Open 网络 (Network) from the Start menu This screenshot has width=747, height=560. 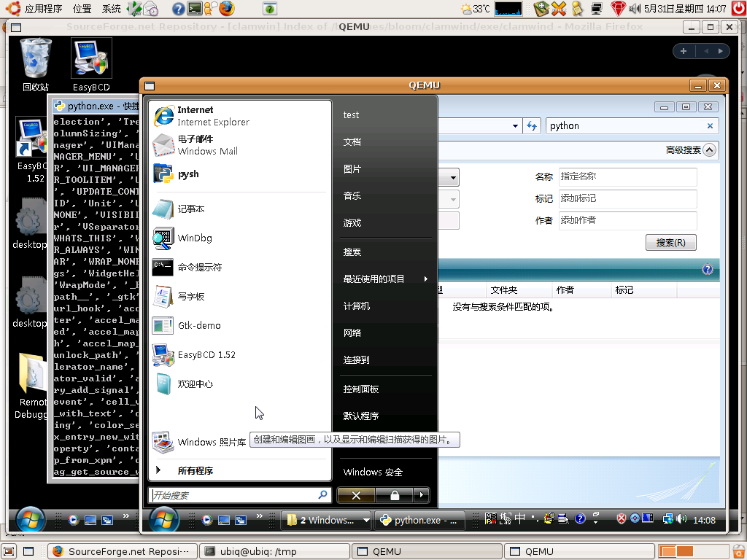click(385, 332)
